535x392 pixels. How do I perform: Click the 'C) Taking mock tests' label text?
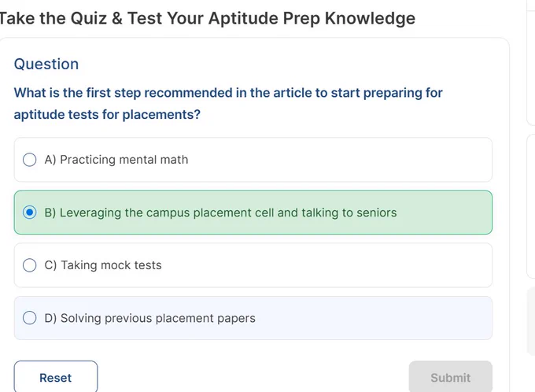tap(103, 265)
